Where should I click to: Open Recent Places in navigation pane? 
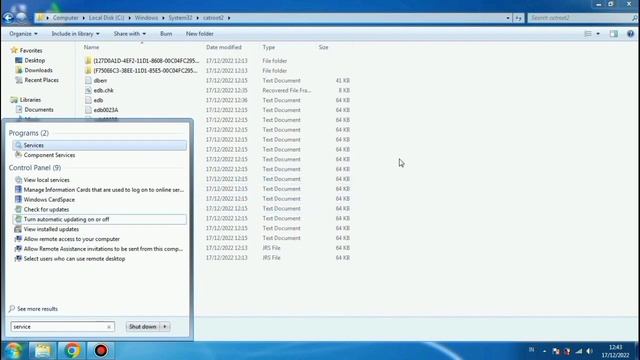(x=41, y=80)
